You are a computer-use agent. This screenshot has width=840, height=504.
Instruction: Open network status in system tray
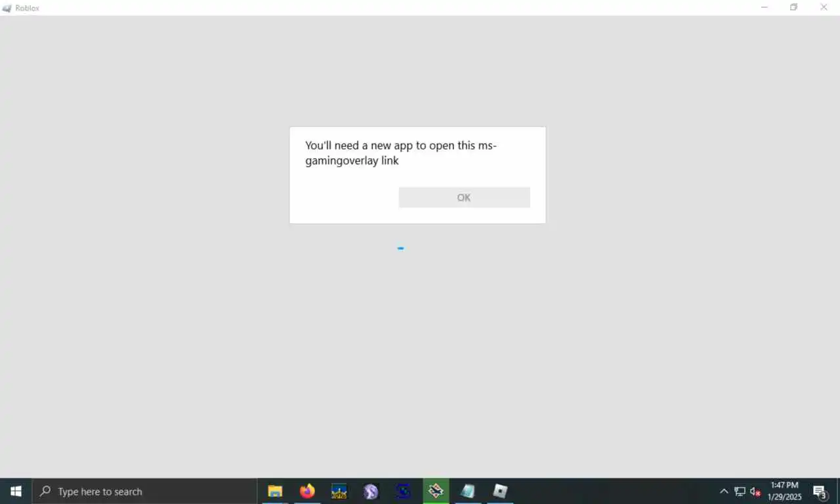click(740, 491)
